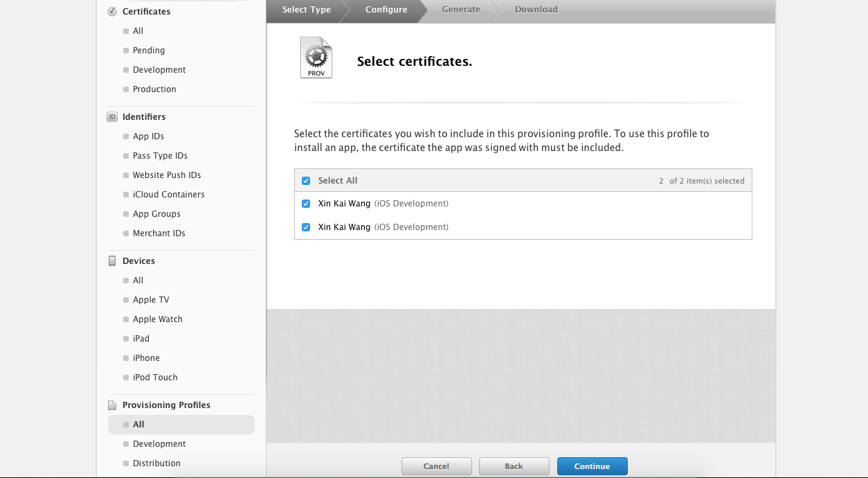Click the Configure step in wizard
This screenshot has width=868, height=478.
386,10
